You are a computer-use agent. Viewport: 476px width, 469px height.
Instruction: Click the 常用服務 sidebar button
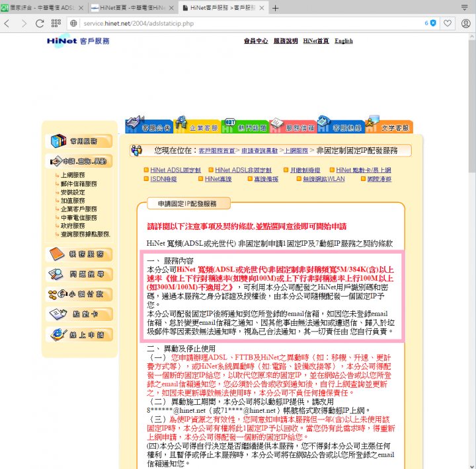click(79, 141)
